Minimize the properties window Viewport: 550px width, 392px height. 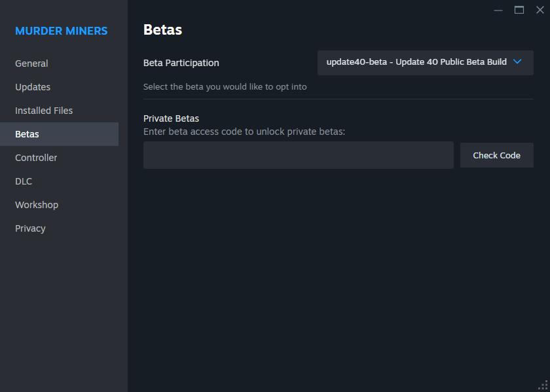(498, 10)
